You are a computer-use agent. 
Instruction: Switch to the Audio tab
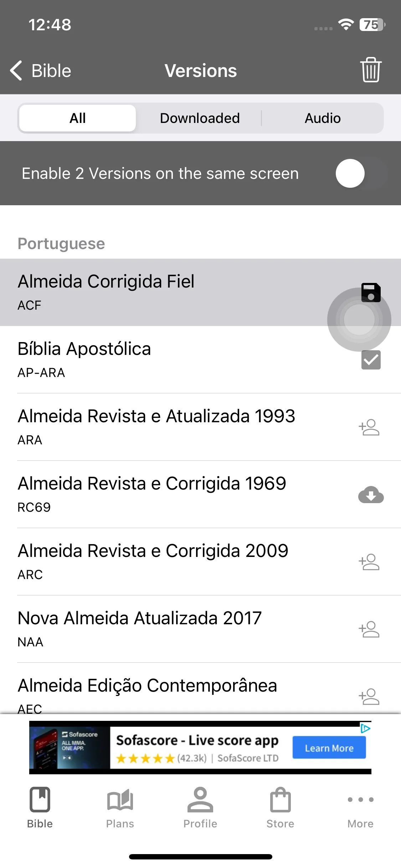pyautogui.click(x=323, y=118)
